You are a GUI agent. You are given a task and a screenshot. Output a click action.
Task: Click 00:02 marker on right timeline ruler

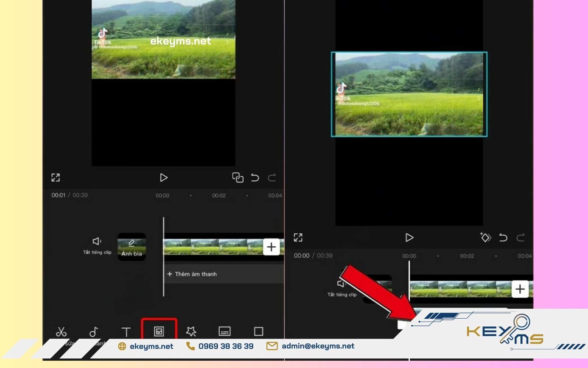467,256
